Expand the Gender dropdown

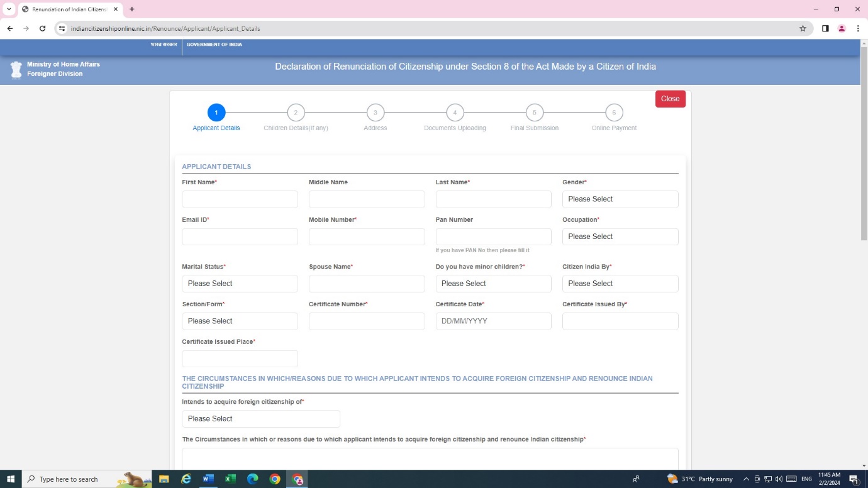pos(620,199)
